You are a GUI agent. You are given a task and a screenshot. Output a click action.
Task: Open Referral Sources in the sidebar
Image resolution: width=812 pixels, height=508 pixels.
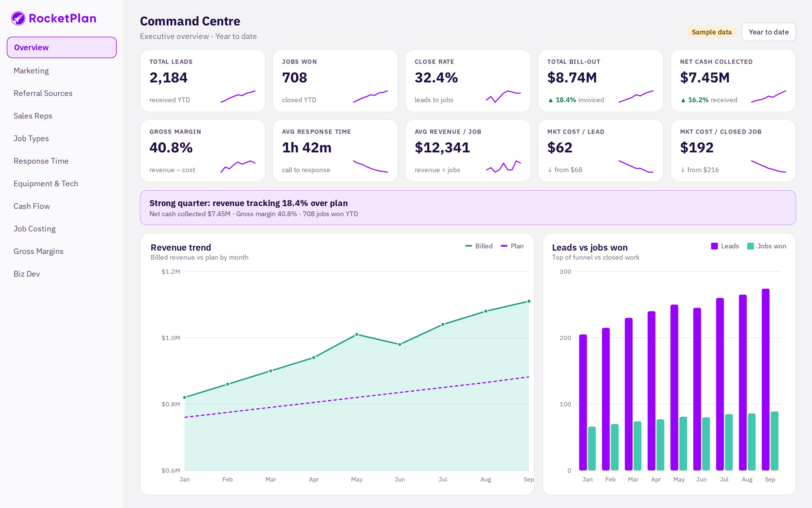coord(43,93)
